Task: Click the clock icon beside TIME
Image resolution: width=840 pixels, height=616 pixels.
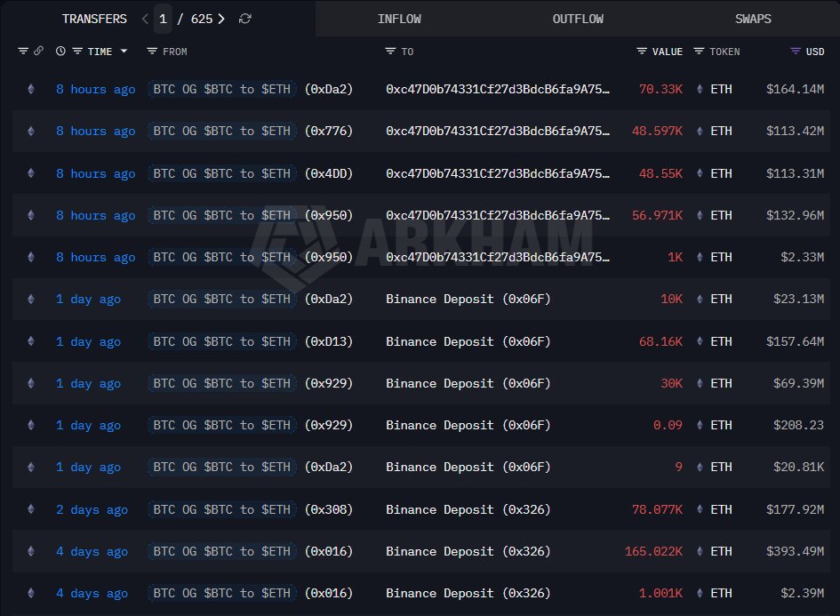Action: coord(60,51)
